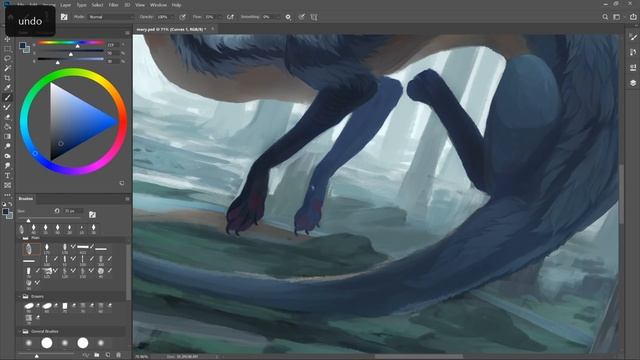
Task: Select the Mixer Brush tool
Action: 7,107
